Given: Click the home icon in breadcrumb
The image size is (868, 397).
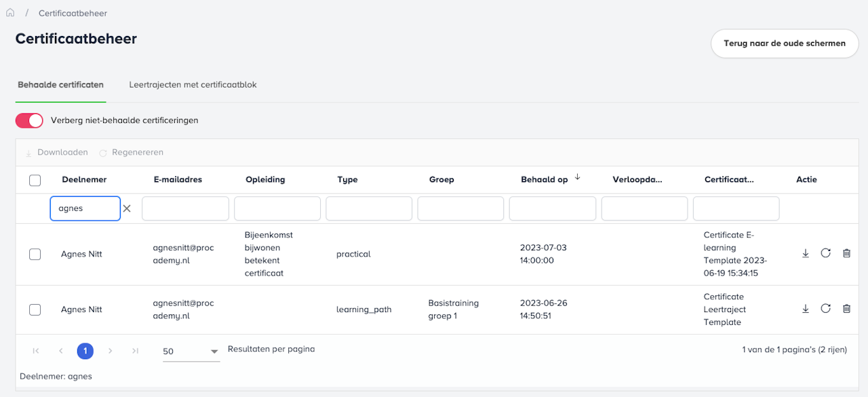Looking at the screenshot, I should pyautogui.click(x=10, y=13).
